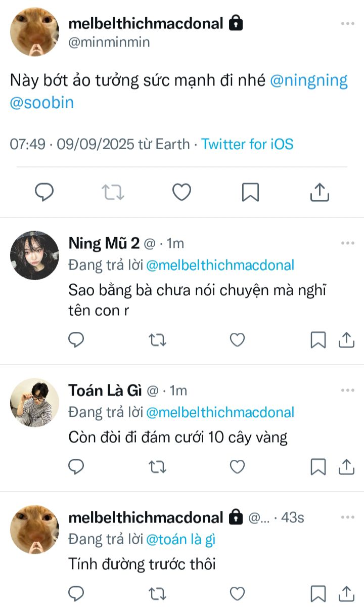Open the @soobin mention link
364x613 pixels.
(x=42, y=103)
